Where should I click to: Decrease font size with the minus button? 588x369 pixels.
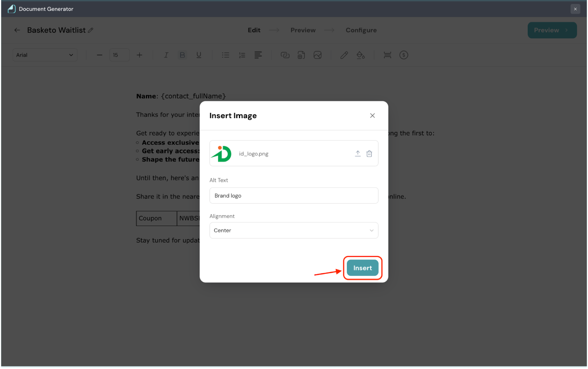click(x=100, y=55)
